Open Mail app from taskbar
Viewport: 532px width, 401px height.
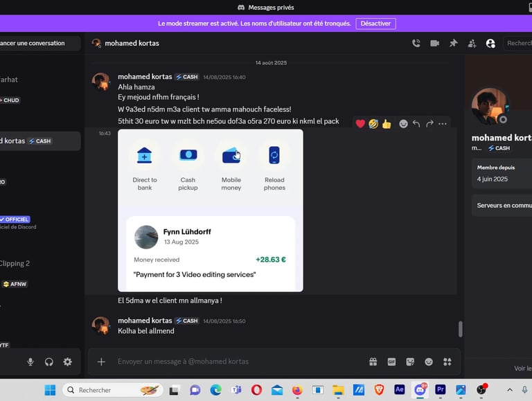277,390
